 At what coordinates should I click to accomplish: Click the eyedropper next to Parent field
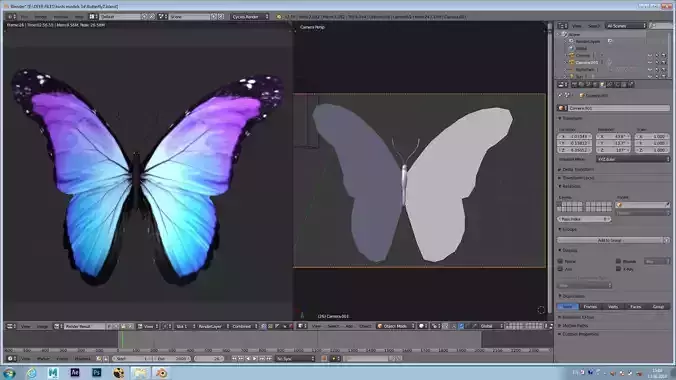667,205
